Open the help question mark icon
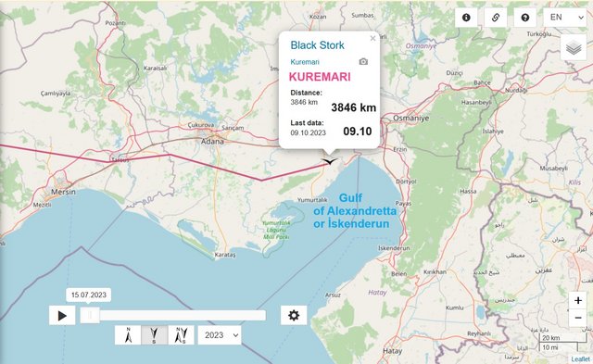The width and height of the screenshot is (593, 364). [525, 18]
